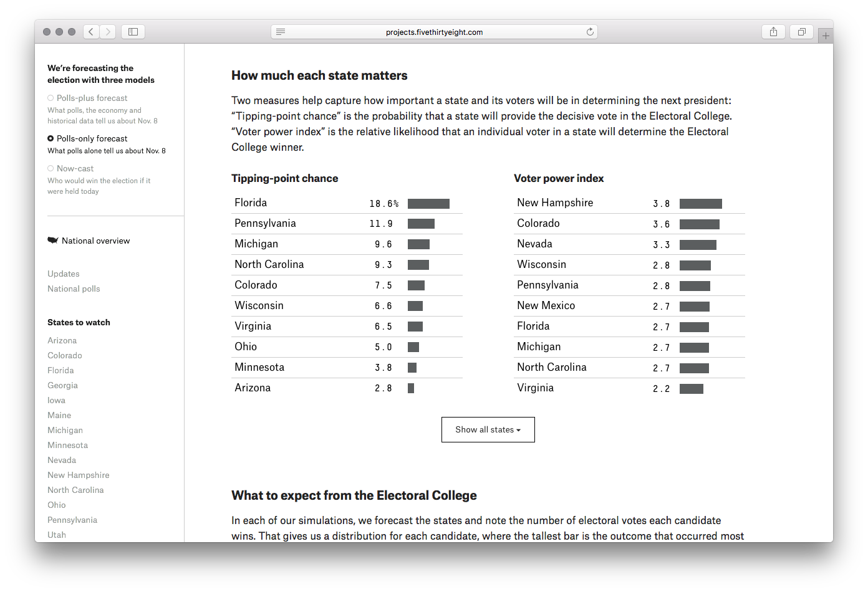Image resolution: width=868 pixels, height=592 pixels.
Task: Open the Updates page link
Action: coord(63,274)
